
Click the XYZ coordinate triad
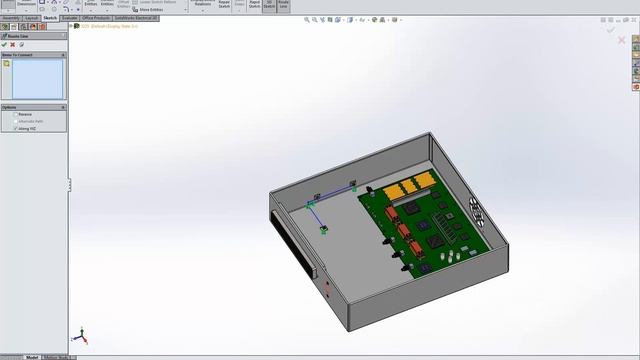point(80,336)
